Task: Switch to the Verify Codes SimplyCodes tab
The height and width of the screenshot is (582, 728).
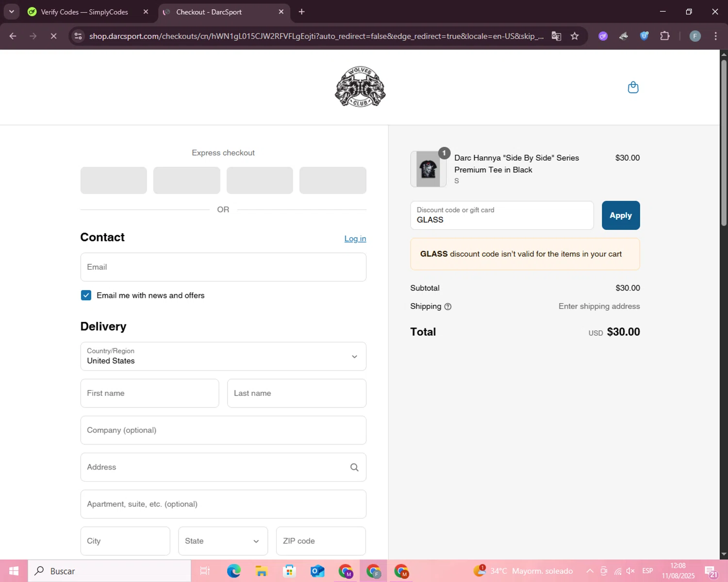Action: pos(84,12)
